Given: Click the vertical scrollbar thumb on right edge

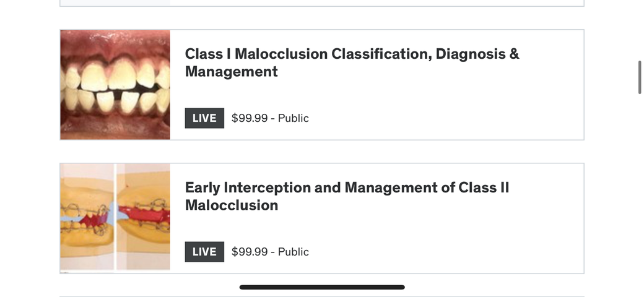Looking at the screenshot, I should (640, 77).
